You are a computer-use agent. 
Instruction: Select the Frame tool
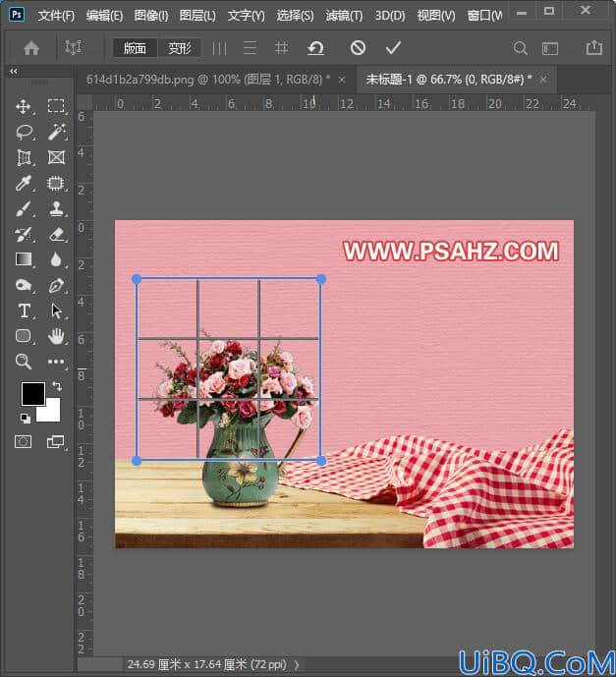[56, 157]
